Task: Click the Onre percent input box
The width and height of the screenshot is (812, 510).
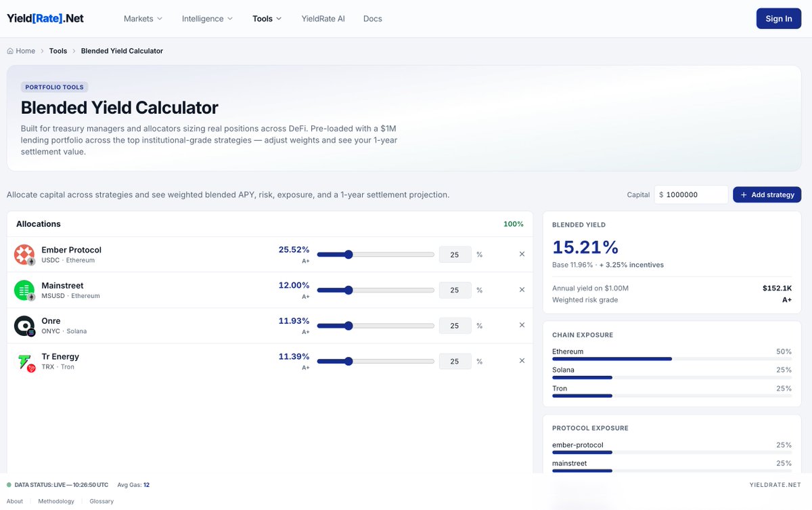Action: [x=455, y=326]
